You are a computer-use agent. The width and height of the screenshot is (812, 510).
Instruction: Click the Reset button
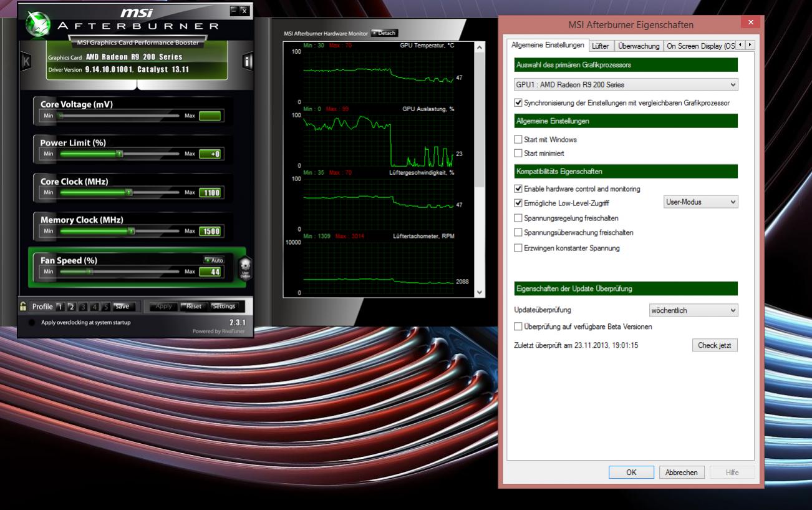pos(194,306)
